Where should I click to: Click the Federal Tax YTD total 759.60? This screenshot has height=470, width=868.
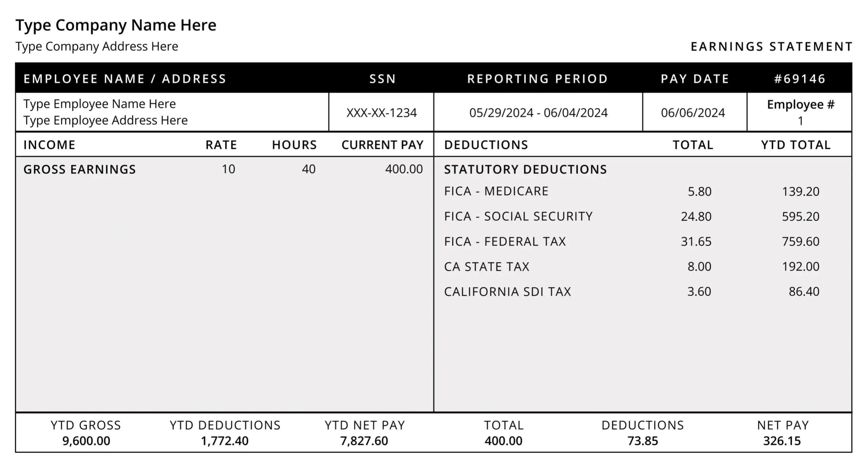[800, 241]
